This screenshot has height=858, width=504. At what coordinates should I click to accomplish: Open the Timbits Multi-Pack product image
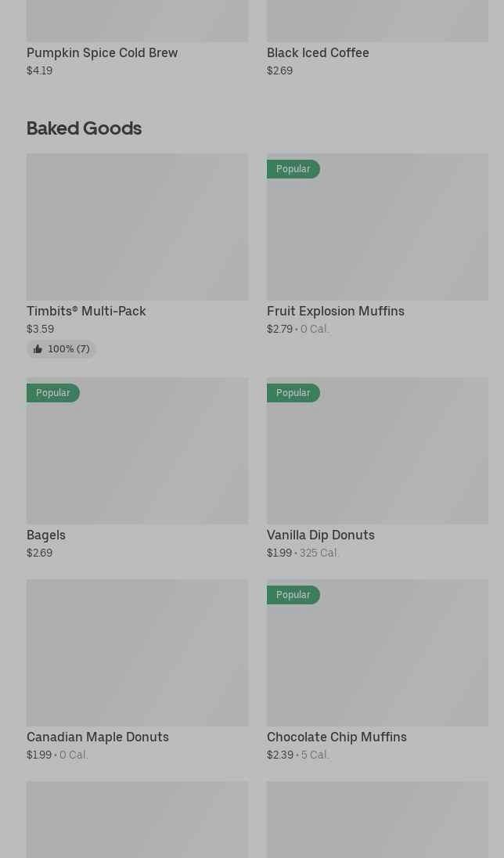137,227
